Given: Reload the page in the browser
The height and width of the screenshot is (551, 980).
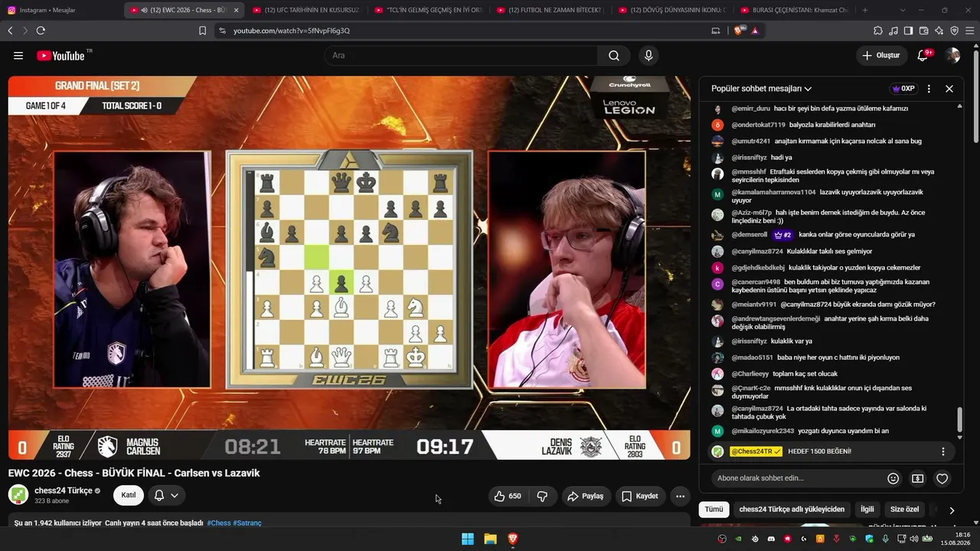Looking at the screenshot, I should [41, 31].
